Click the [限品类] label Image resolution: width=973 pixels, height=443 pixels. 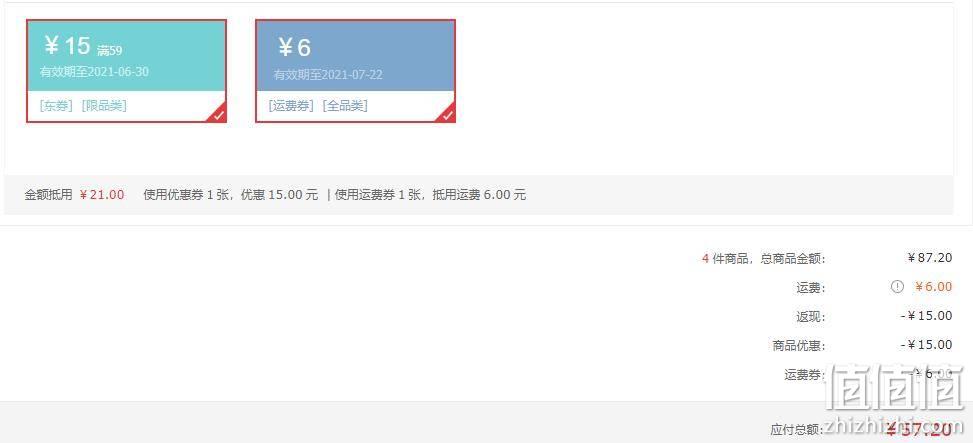[104, 105]
